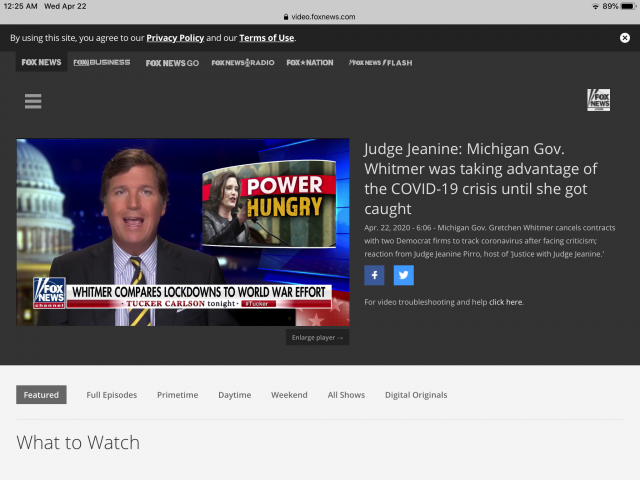Go to Fox Business site
Image resolution: width=640 pixels, height=480 pixels.
click(102, 62)
